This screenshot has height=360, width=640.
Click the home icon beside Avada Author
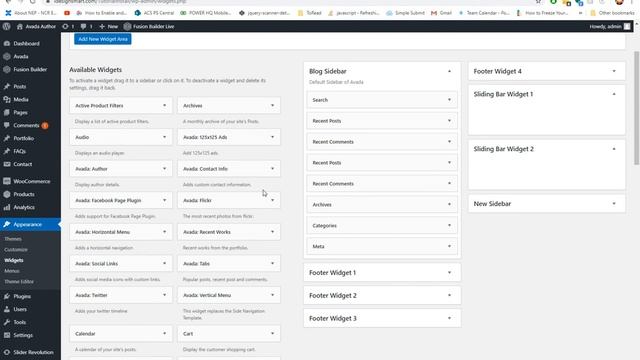pyautogui.click(x=20, y=27)
